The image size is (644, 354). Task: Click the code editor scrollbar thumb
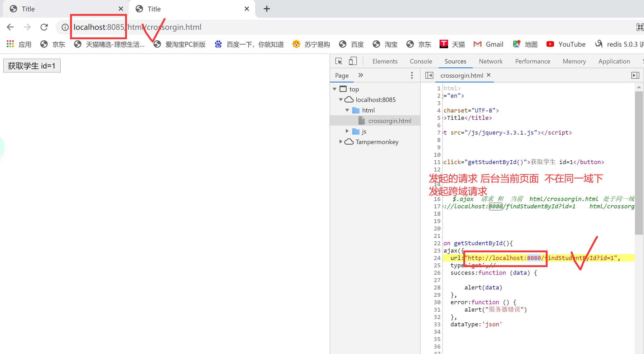[639, 163]
